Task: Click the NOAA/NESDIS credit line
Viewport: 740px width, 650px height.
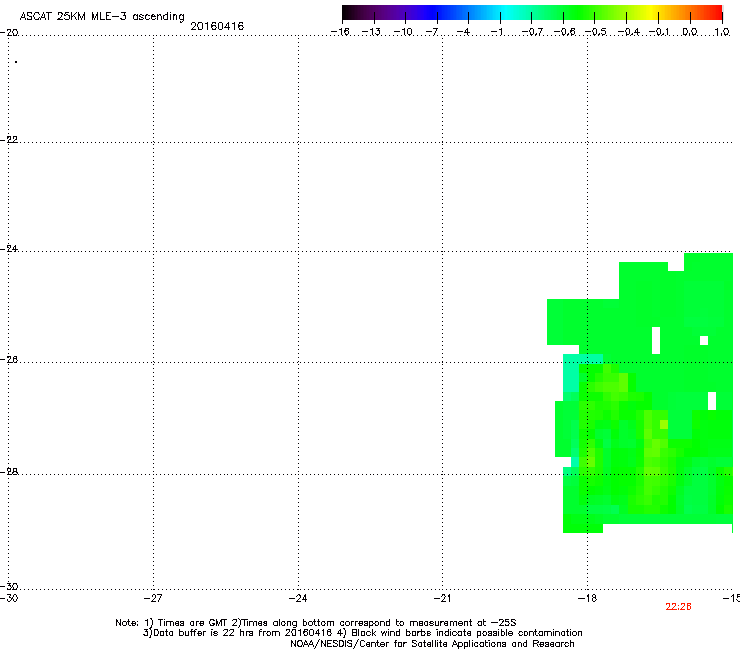Action: coord(432,644)
